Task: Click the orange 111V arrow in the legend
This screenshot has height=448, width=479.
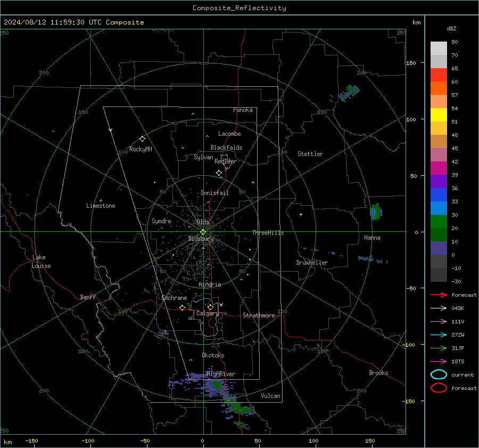Action: tap(439, 321)
